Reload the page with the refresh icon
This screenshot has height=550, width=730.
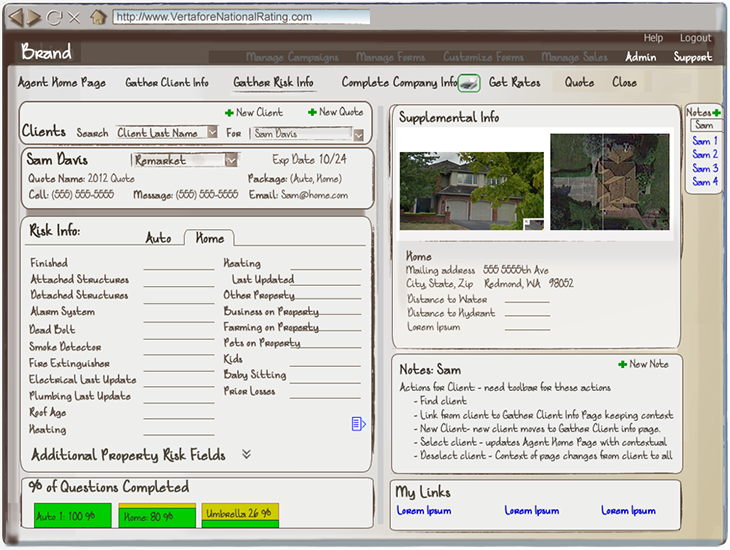point(54,17)
